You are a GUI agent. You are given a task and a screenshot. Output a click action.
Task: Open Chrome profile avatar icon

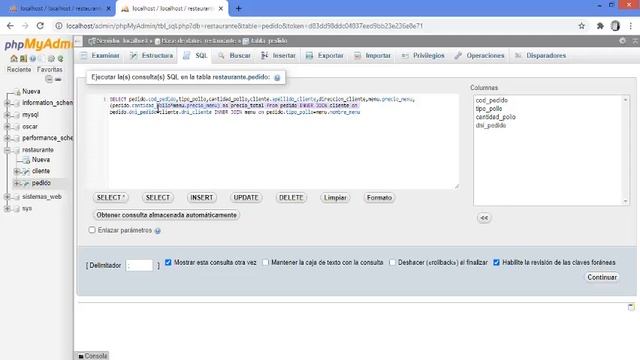[616, 26]
